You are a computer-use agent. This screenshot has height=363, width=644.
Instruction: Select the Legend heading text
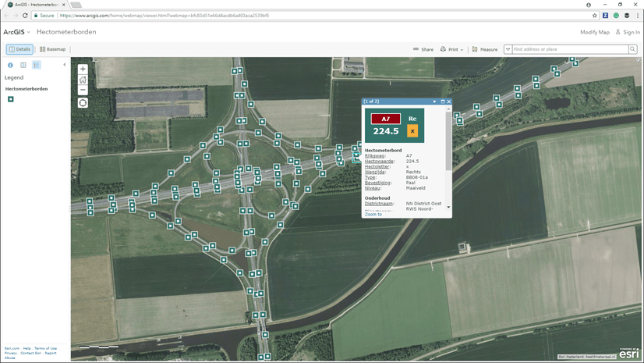click(14, 77)
